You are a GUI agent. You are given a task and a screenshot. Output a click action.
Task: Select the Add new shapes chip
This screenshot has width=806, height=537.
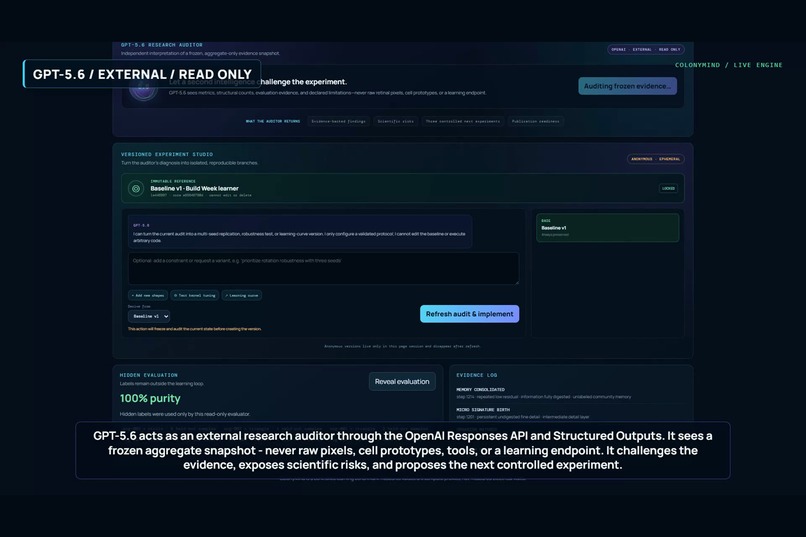pos(148,295)
